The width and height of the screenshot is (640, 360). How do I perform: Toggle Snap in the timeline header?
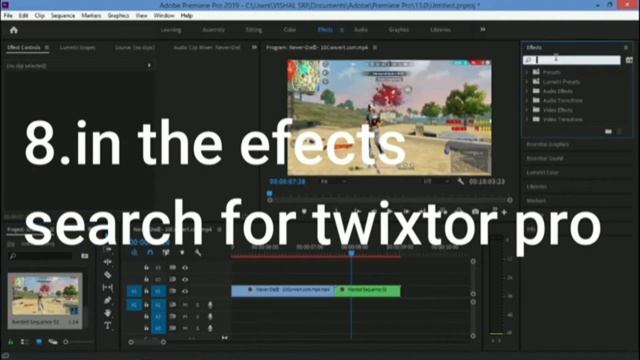tap(150, 253)
